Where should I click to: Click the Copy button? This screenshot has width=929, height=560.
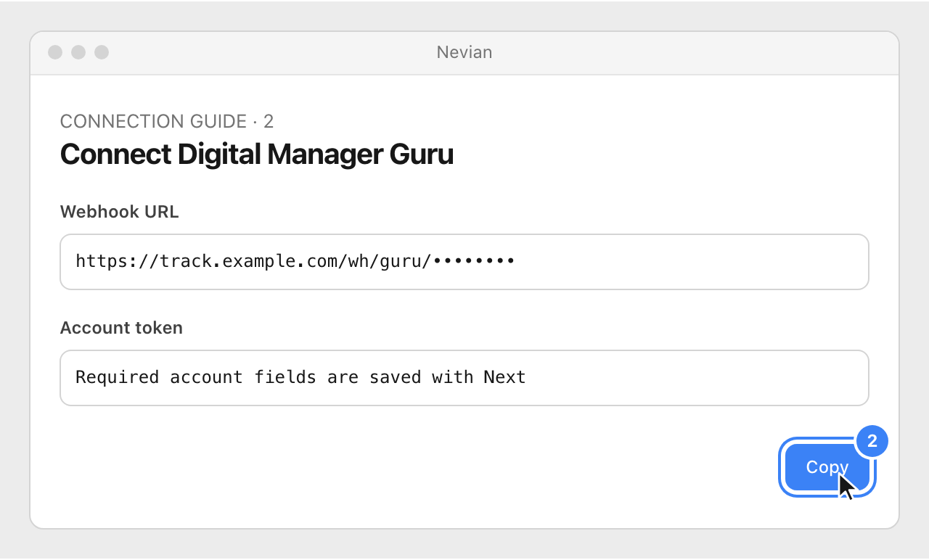click(827, 467)
